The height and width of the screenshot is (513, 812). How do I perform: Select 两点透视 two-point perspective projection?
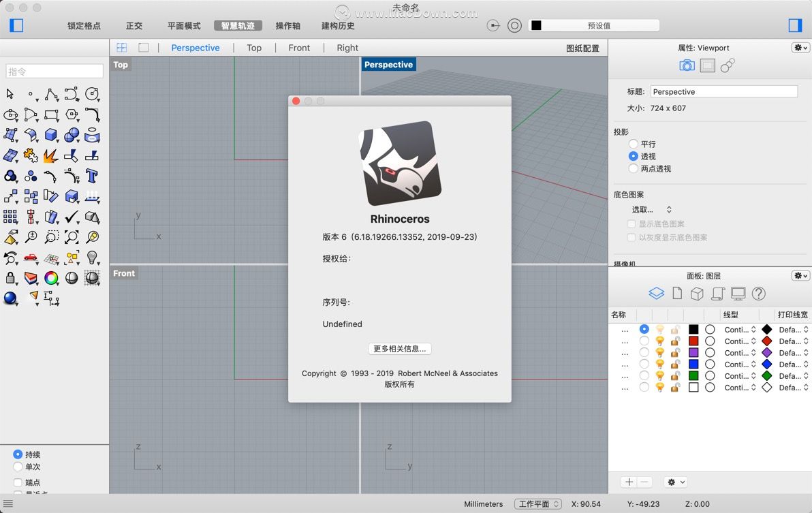click(x=633, y=168)
